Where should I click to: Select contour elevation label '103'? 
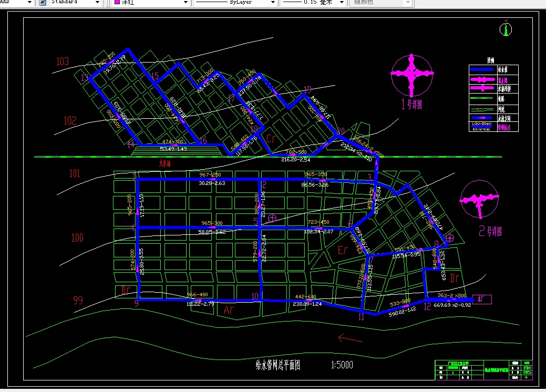point(63,61)
